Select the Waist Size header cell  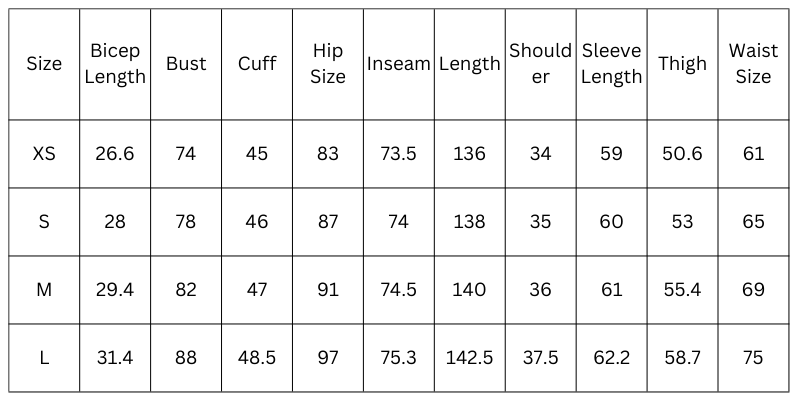[753, 64]
